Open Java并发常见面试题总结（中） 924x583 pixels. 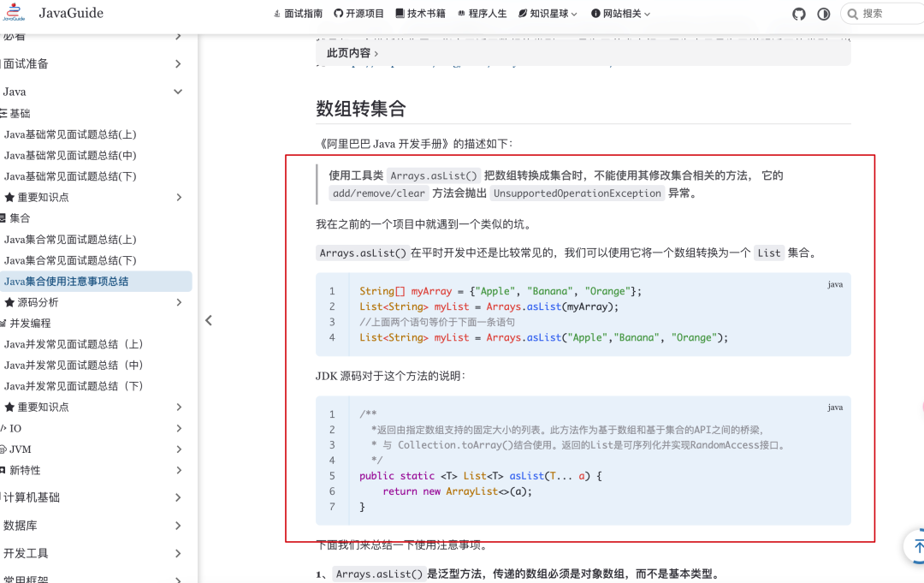click(x=74, y=366)
